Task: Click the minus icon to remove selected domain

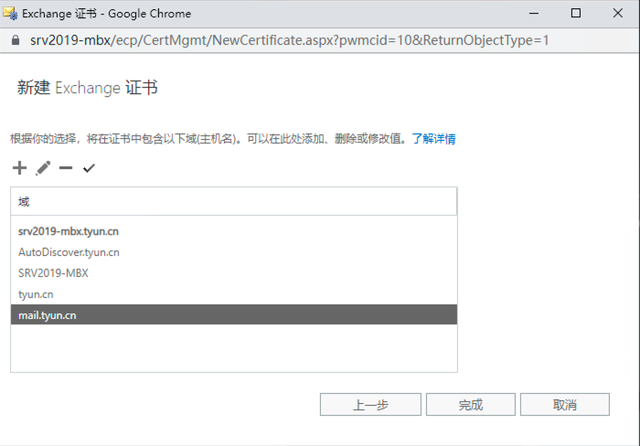Action: pyautogui.click(x=66, y=168)
